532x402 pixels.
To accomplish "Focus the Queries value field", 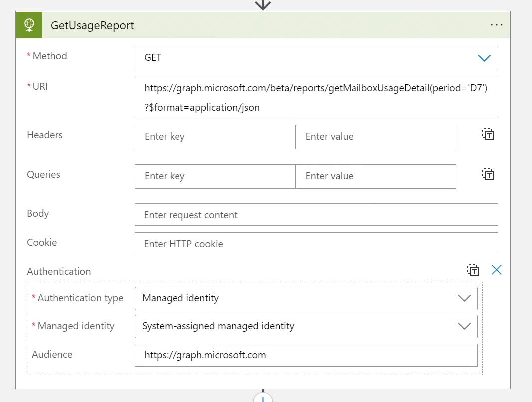I will [x=376, y=176].
